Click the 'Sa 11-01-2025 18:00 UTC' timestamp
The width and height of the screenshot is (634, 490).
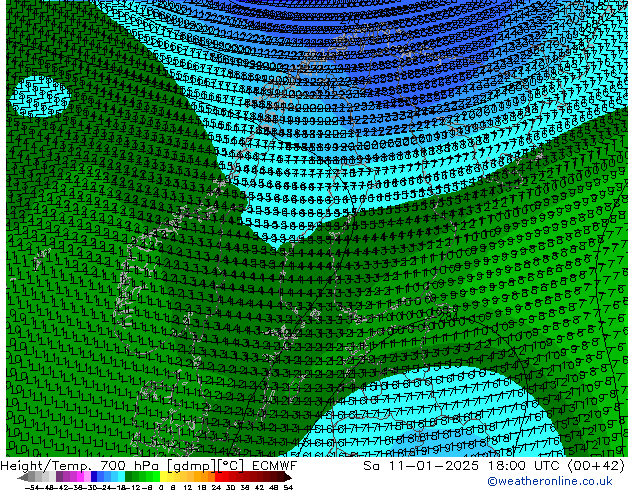463,466
